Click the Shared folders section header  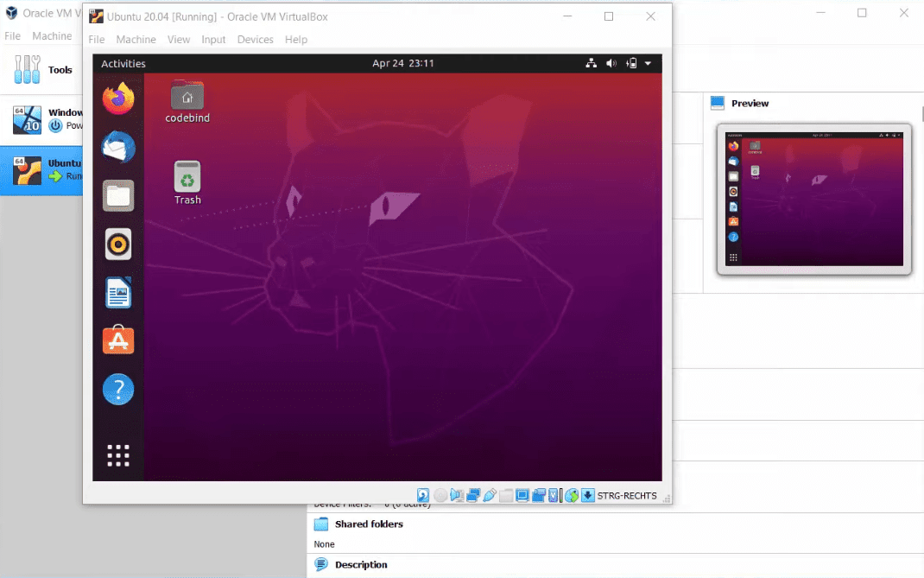(x=369, y=524)
